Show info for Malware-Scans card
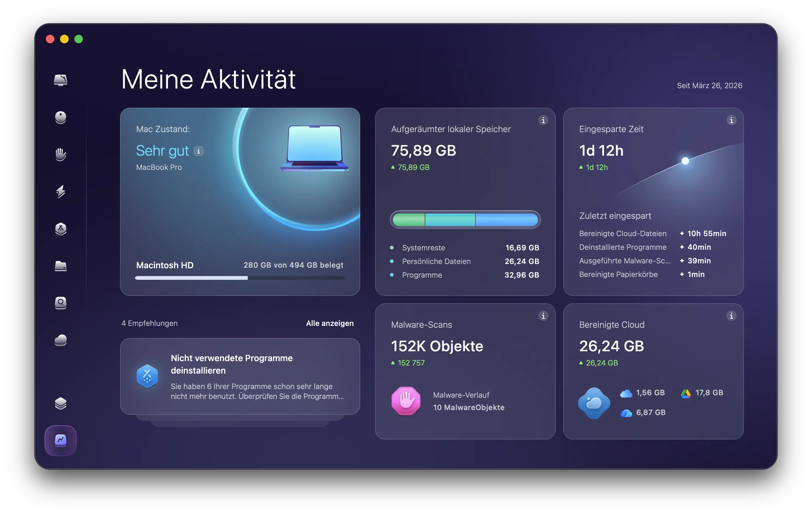Image resolution: width=812 pixels, height=515 pixels. (543, 316)
